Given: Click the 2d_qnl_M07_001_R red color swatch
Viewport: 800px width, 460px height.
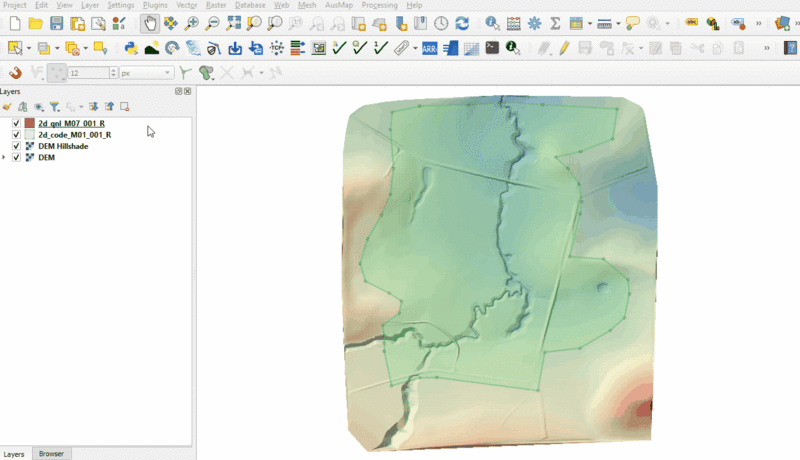Looking at the screenshot, I should pos(29,123).
